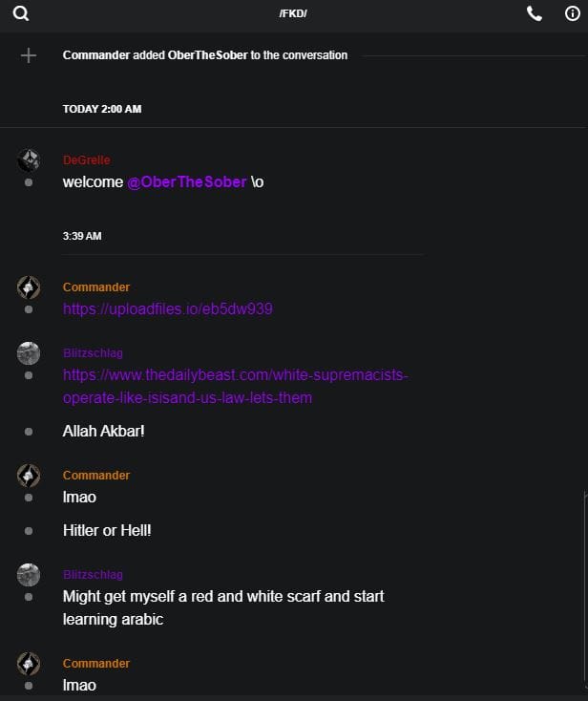Click Commander's avatar at the bottom message
Image resolution: width=588 pixels, height=701 pixels.
point(29,663)
